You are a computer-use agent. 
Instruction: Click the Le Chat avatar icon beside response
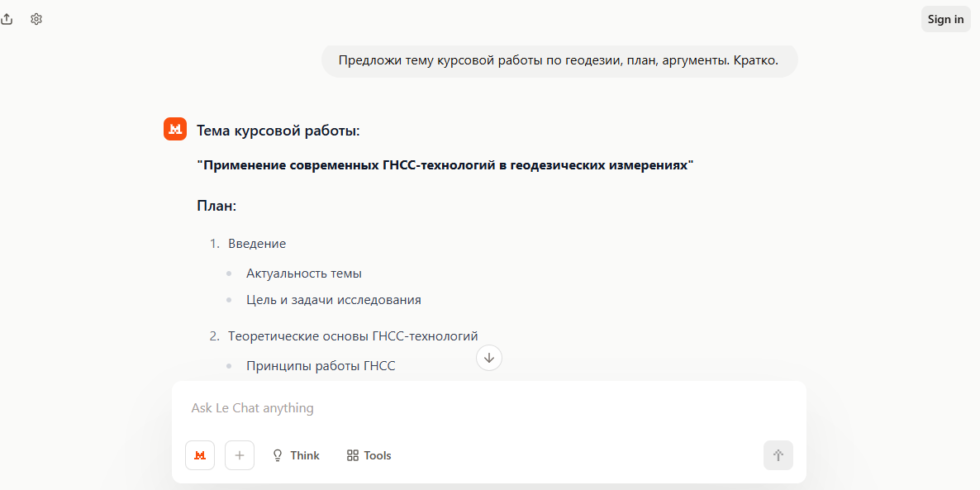click(175, 129)
